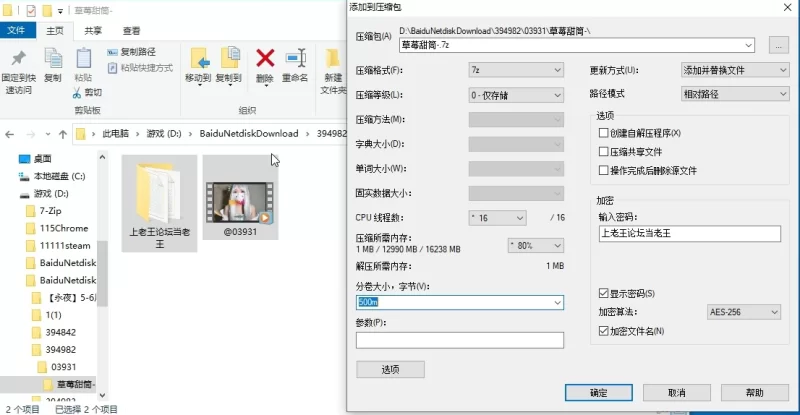
Task: Click the Options (选项) button
Action: pyautogui.click(x=390, y=369)
